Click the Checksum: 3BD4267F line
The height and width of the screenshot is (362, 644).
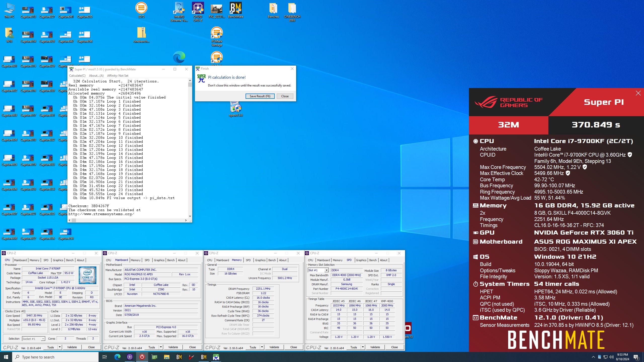89,206
